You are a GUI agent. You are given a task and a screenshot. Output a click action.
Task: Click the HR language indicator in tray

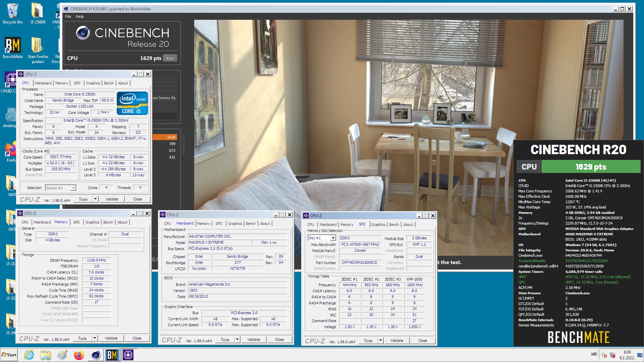[594, 354]
